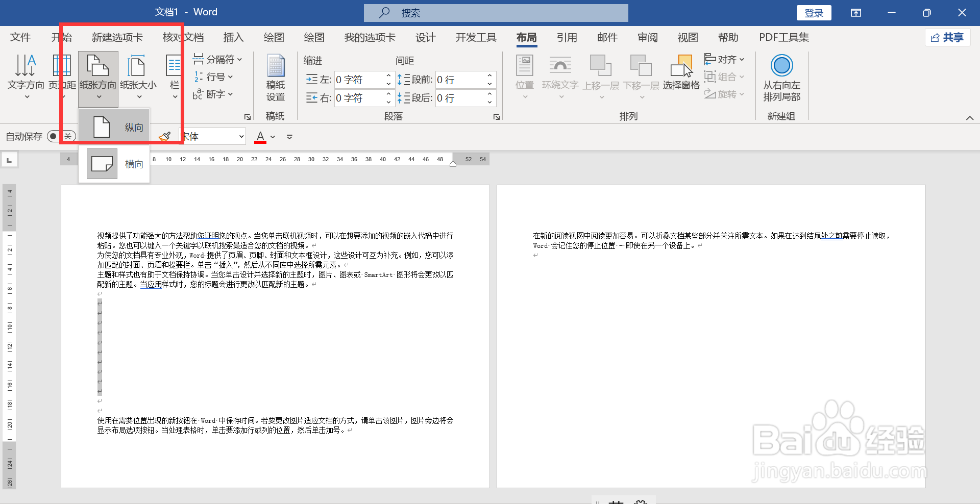Collapse the ribbon with the chevron
Image resolution: width=980 pixels, height=504 pixels.
(970, 118)
